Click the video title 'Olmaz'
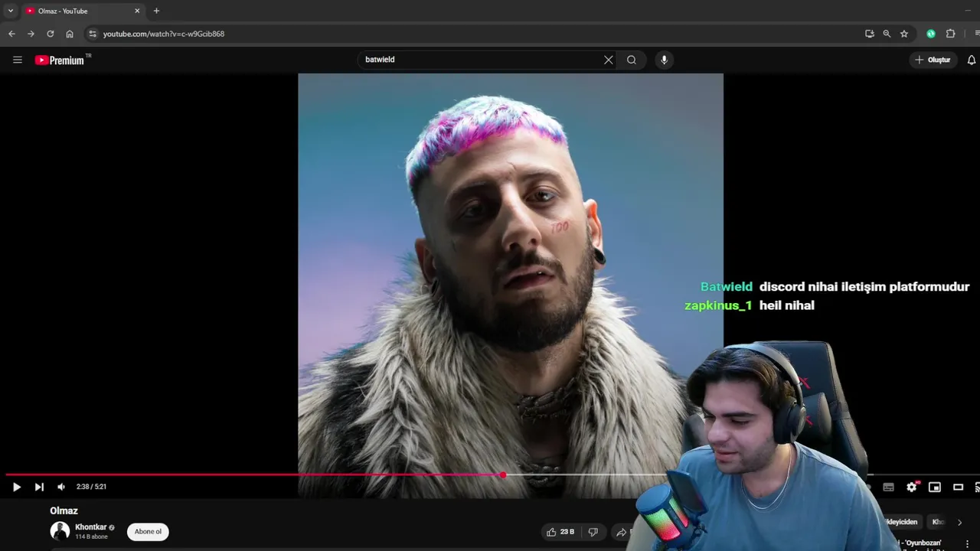980x551 pixels. (x=64, y=510)
